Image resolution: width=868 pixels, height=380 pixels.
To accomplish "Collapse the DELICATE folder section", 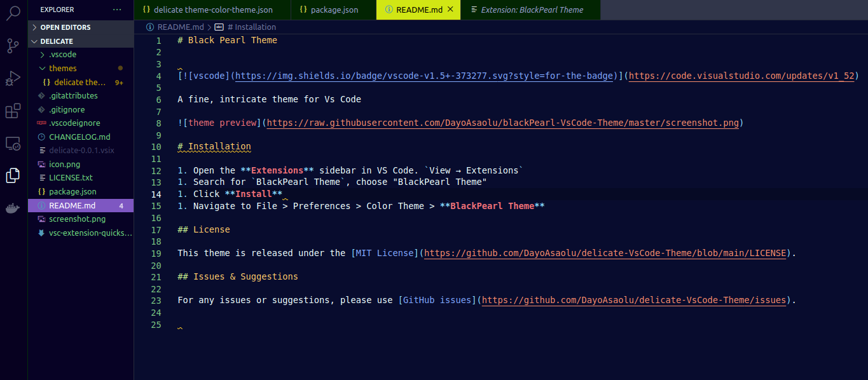I will click(81, 41).
